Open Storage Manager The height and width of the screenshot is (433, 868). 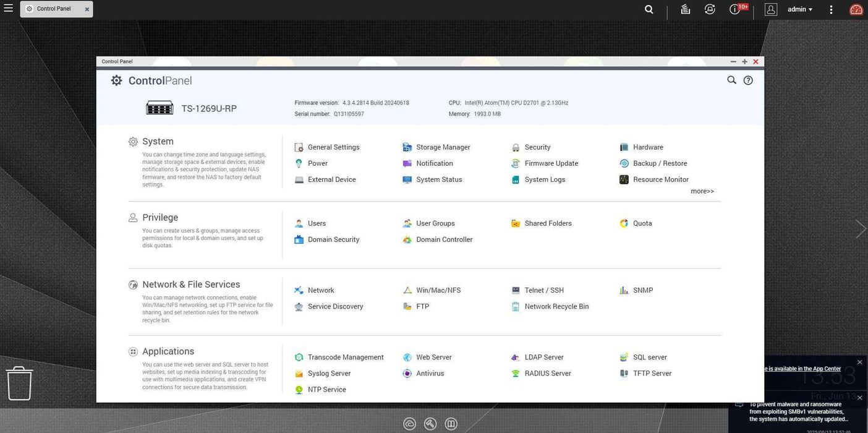436,147
